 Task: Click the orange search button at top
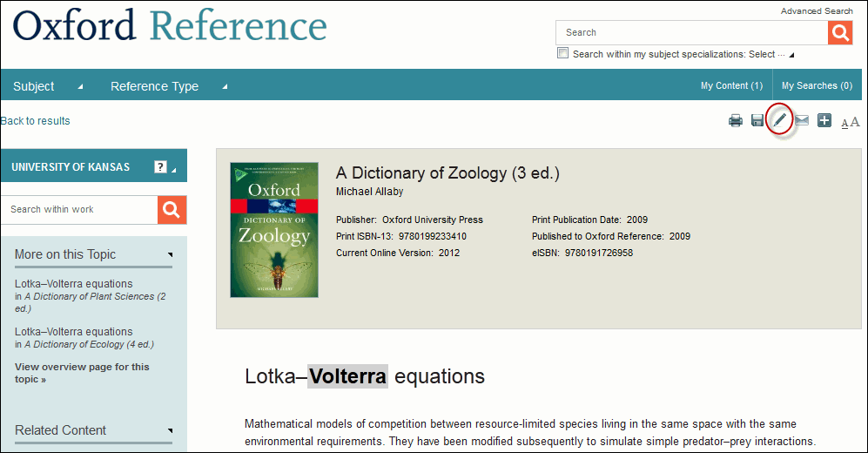coord(840,33)
